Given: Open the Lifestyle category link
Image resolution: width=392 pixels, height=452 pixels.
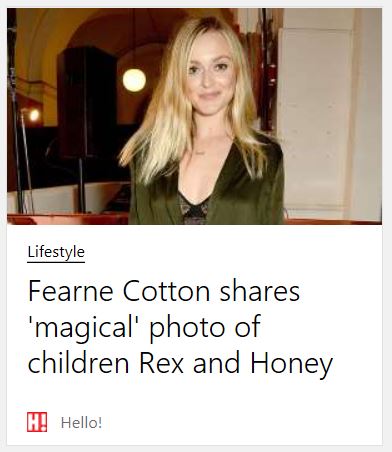Looking at the screenshot, I should 56,252.
